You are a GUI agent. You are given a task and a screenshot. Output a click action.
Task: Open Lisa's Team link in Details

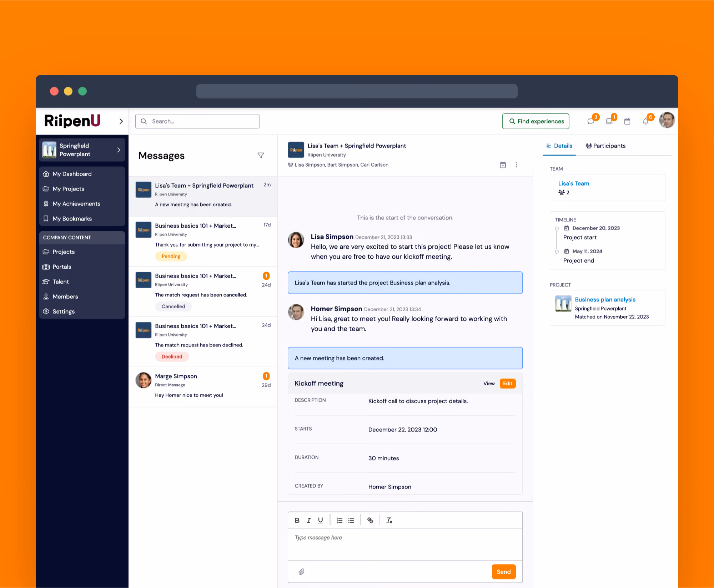pyautogui.click(x=574, y=183)
